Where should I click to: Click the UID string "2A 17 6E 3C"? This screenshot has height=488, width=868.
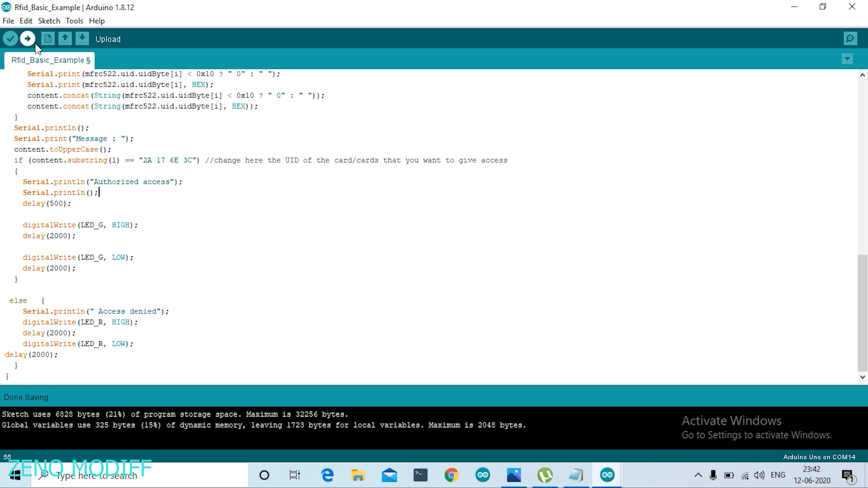point(168,160)
